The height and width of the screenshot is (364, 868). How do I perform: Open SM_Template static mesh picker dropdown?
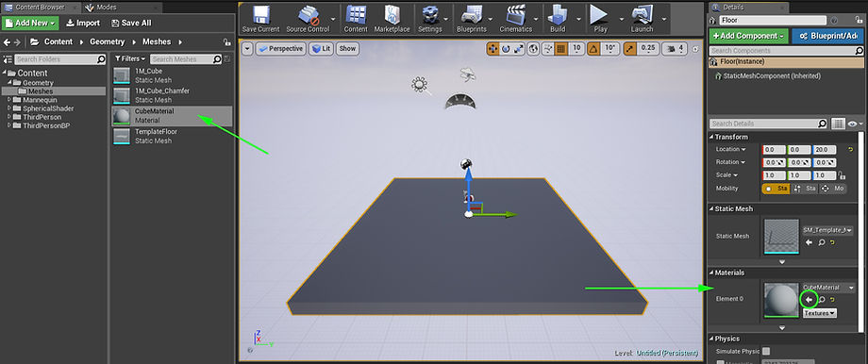(828, 230)
